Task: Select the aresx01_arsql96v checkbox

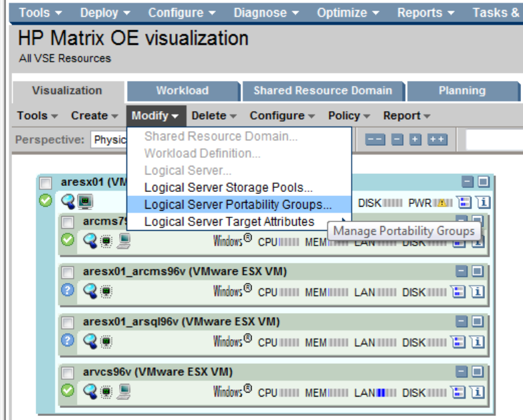Action: (68, 322)
